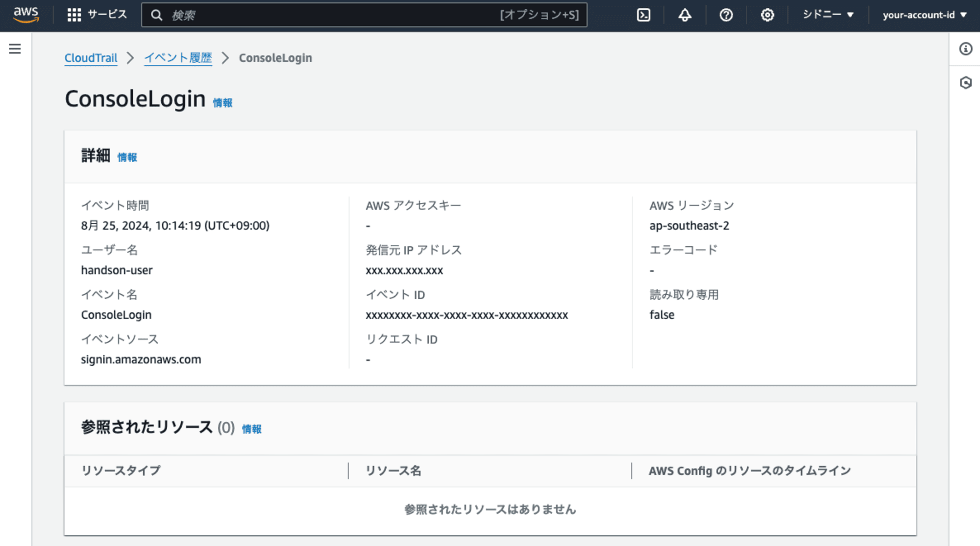
Task: Expand the your-account-id account menu
Action: 925,15
